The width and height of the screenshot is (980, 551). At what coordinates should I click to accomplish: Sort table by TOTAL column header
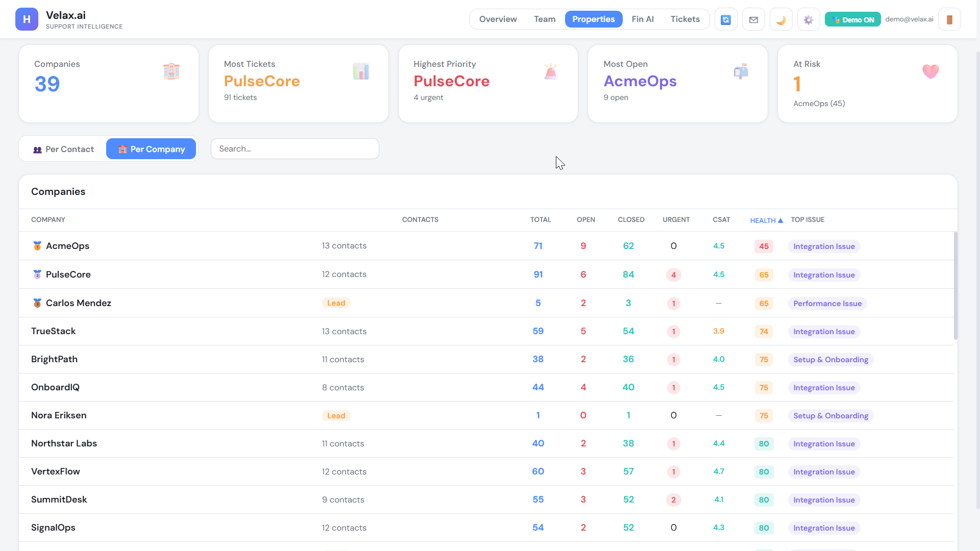click(540, 220)
